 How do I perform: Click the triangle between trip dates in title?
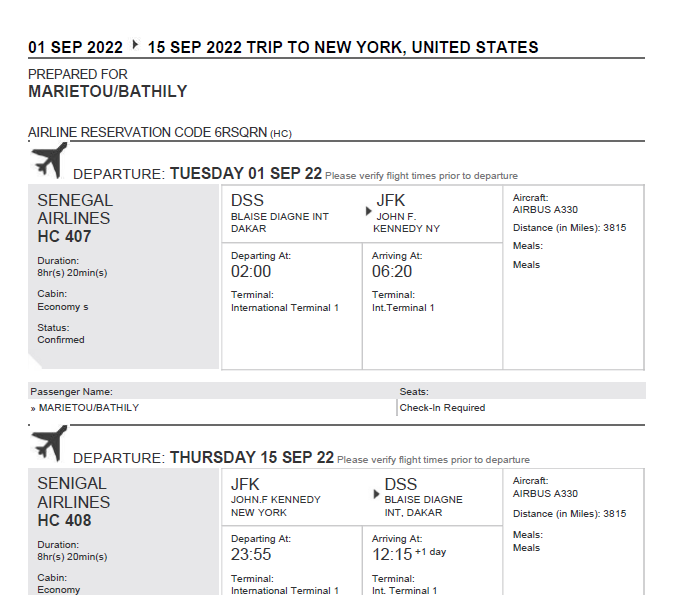point(135,44)
